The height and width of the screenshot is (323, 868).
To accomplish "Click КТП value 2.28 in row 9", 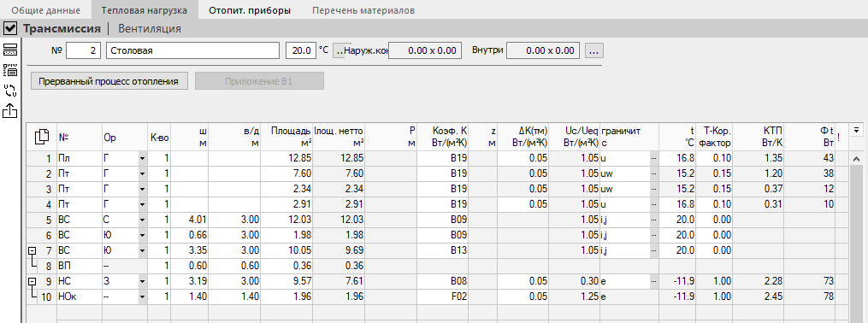I will tap(758, 281).
